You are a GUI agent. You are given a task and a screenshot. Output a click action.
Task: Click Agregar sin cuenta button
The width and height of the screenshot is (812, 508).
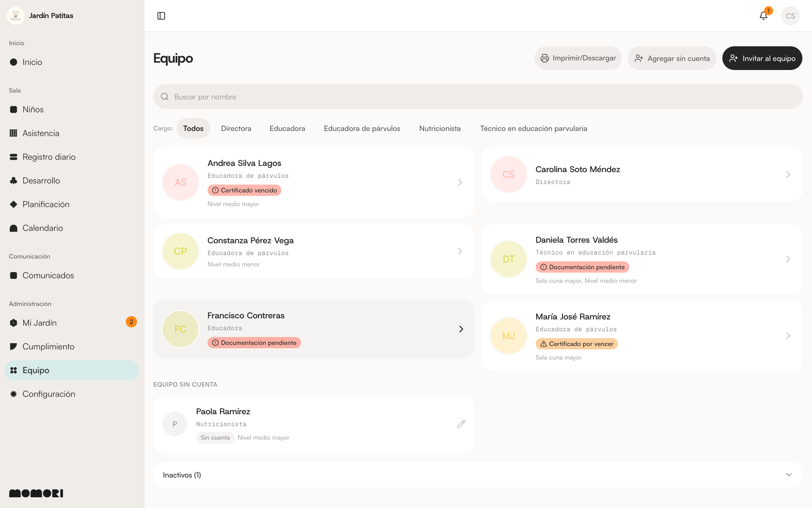coord(672,58)
